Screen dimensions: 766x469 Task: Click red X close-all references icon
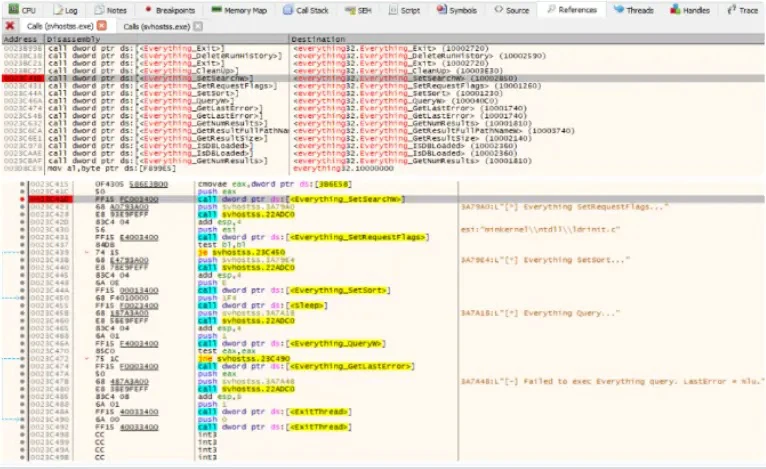[9, 25]
